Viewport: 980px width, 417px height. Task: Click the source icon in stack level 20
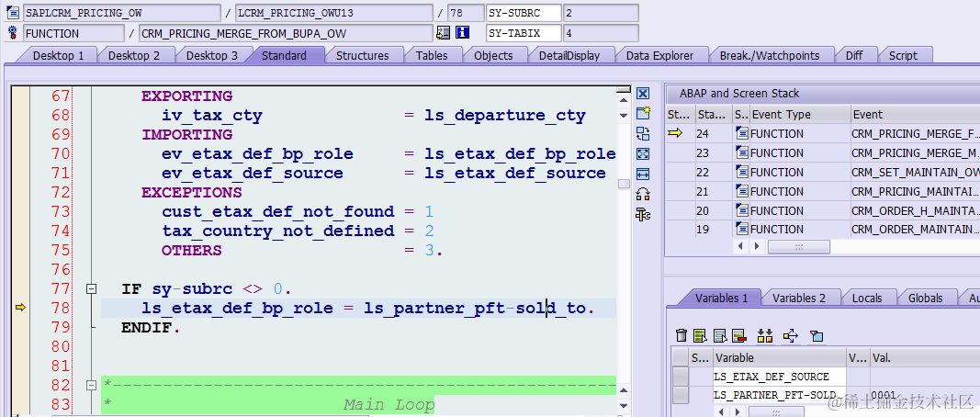pyautogui.click(x=742, y=210)
